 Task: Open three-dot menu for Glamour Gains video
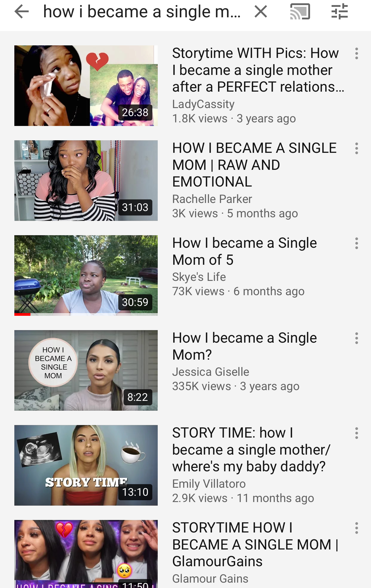pyautogui.click(x=356, y=528)
